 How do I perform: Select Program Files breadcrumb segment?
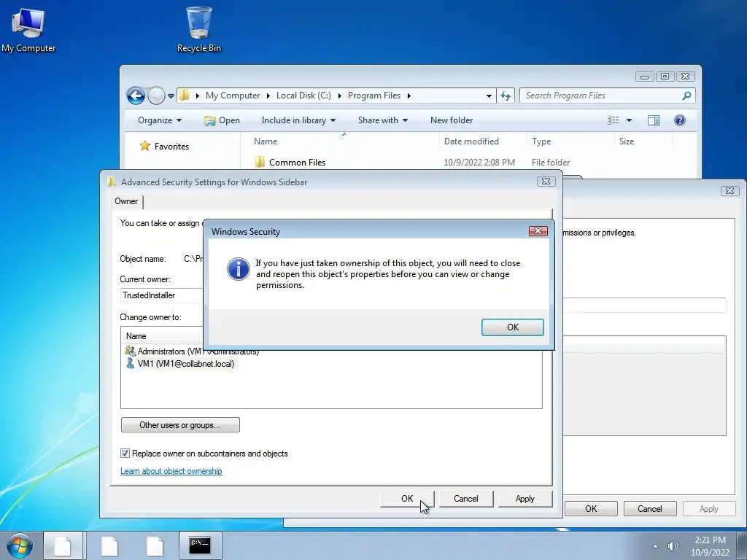(x=374, y=96)
